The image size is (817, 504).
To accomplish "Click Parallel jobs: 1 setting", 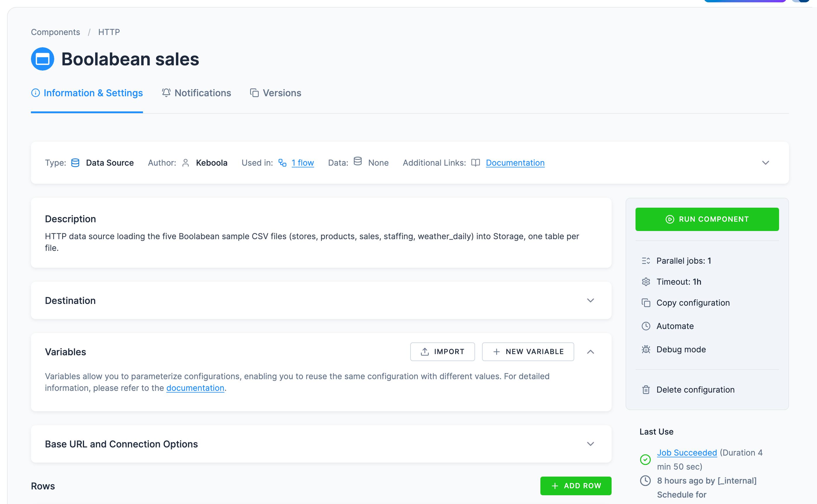I will point(684,261).
